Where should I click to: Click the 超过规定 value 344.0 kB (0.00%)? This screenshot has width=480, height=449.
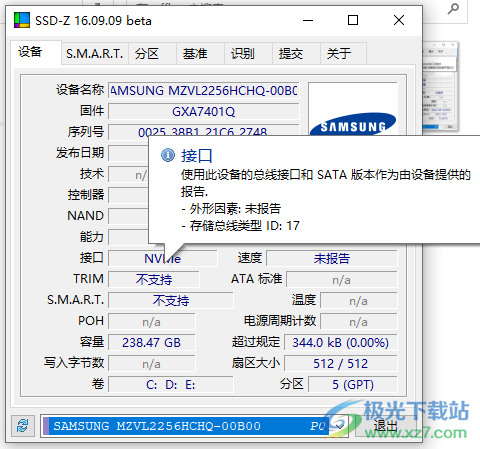click(x=341, y=342)
